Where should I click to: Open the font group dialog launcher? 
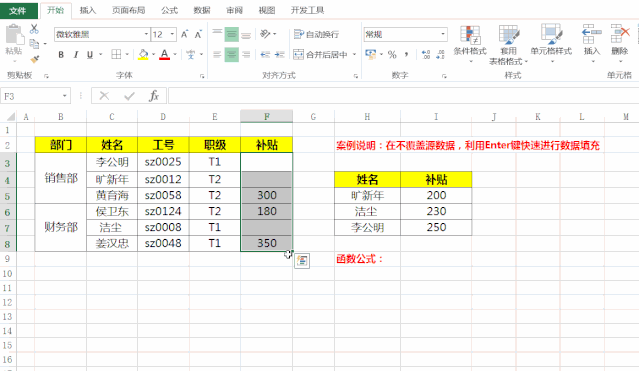(x=202, y=76)
